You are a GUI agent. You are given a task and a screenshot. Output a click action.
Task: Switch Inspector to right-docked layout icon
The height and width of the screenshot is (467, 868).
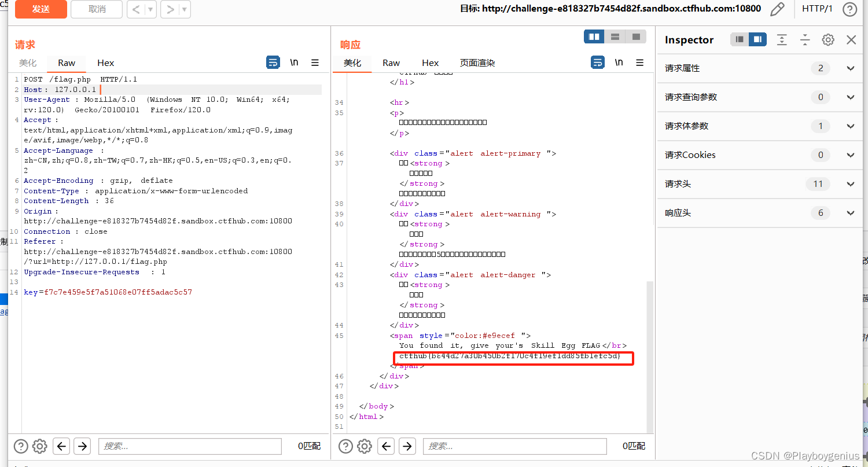(x=757, y=39)
